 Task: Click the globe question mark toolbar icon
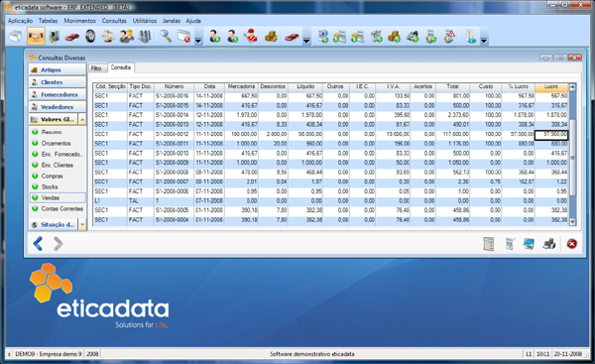coord(323,37)
